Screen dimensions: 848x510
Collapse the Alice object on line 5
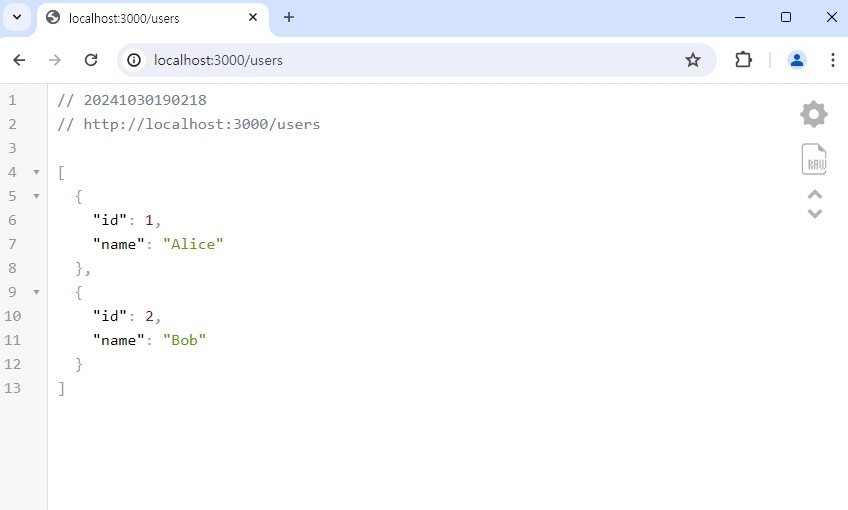coord(36,196)
